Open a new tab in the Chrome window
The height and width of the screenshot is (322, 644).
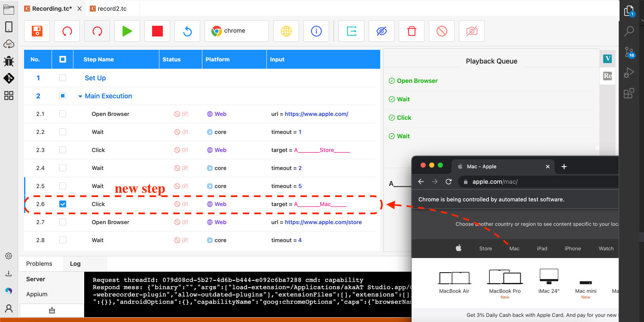(x=564, y=167)
